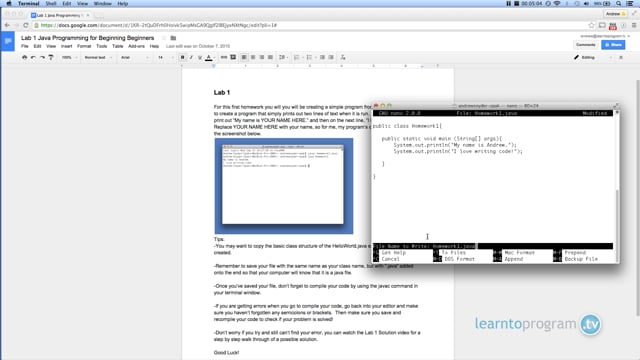640x360 pixels.
Task: Open the Editing mode dropdown
Action: pyautogui.click(x=593, y=58)
